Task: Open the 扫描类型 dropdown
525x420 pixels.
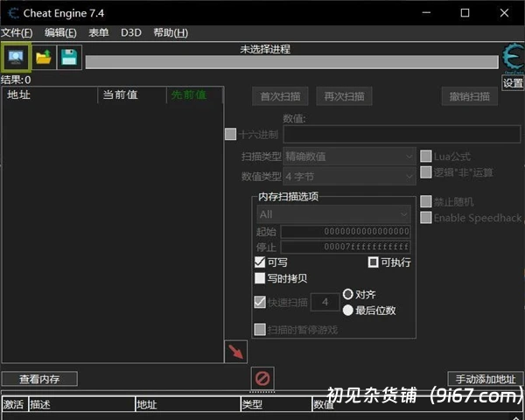Action: tap(349, 156)
